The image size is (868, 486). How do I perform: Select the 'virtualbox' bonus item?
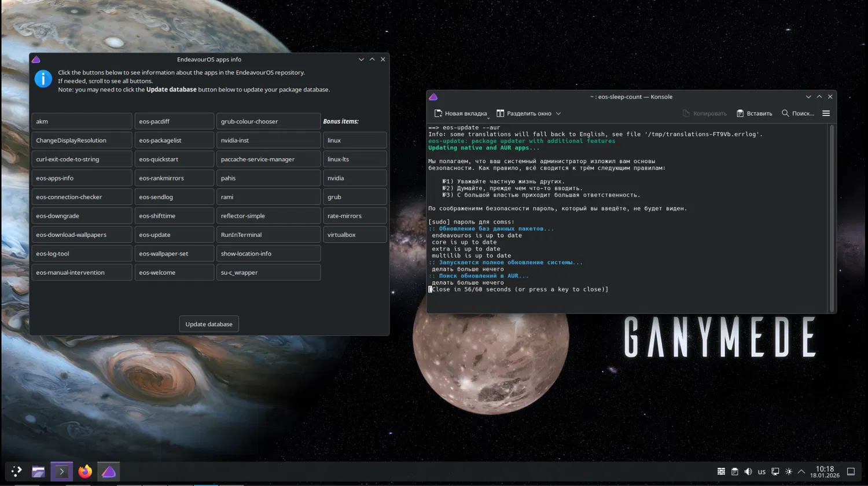(355, 235)
